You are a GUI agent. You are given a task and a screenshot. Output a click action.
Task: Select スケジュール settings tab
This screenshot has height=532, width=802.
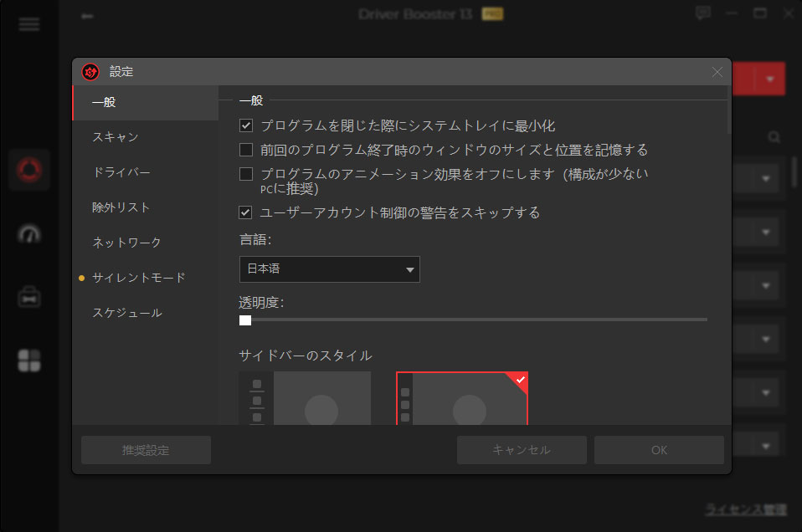click(x=146, y=313)
